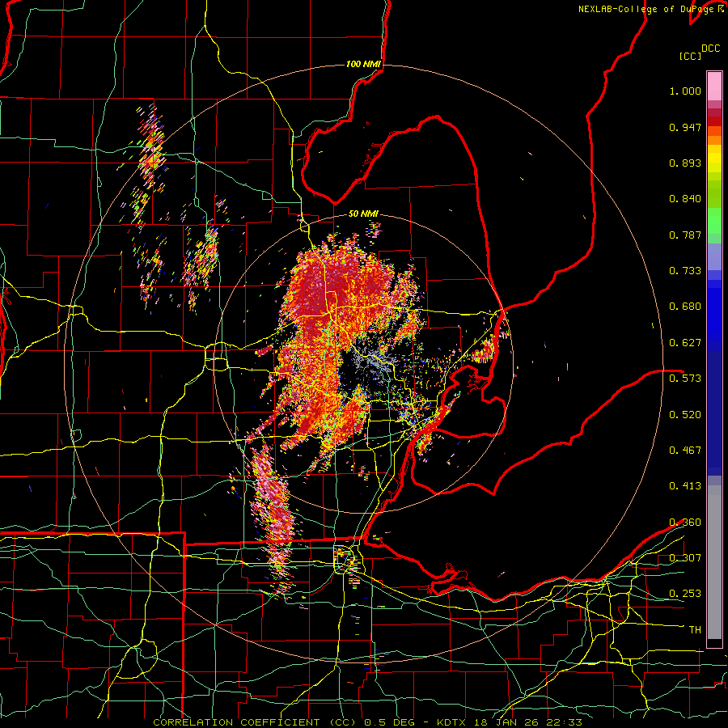Click the 0.627 scale value
Viewport: 728px width, 728px height.
685,343
